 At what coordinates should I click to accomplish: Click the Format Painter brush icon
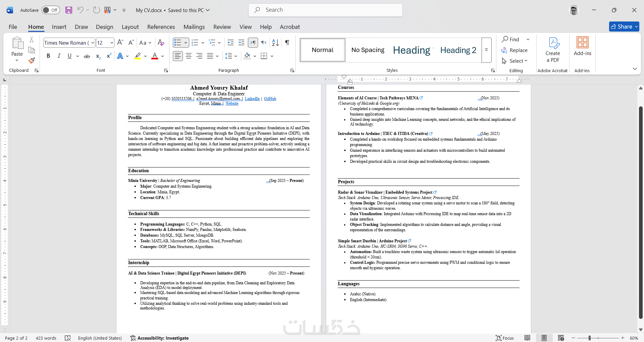coord(32,60)
